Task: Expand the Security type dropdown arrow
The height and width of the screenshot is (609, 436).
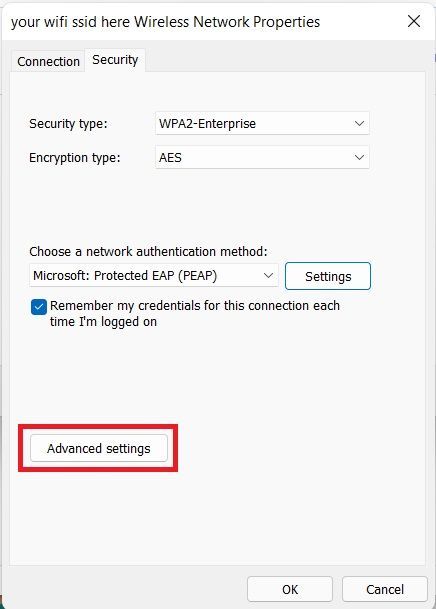Action: pos(359,124)
